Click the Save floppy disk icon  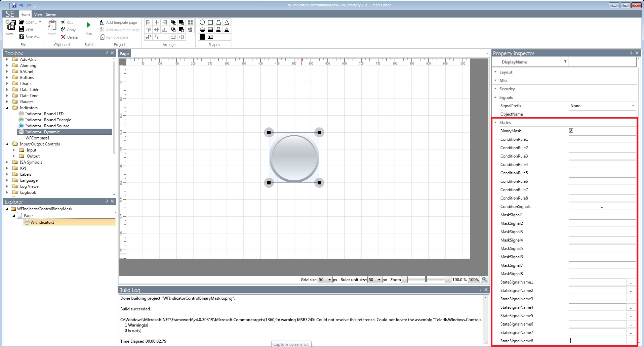pos(22,29)
